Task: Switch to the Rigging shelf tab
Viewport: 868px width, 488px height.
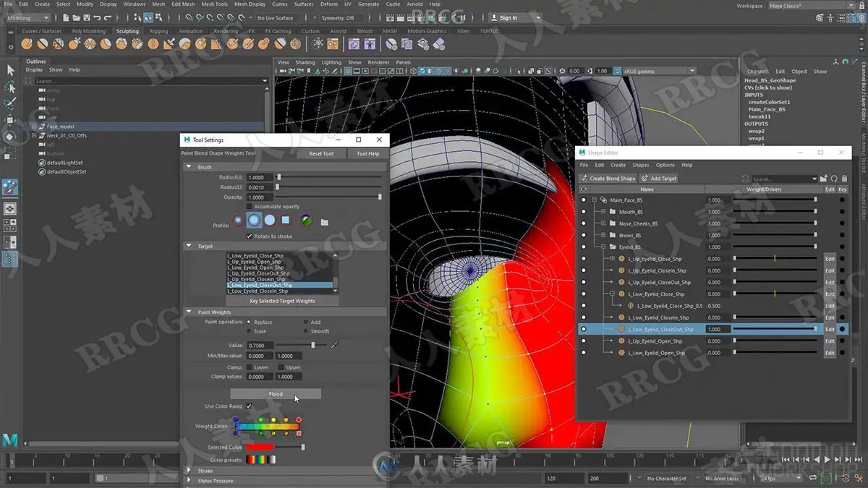Action: tap(158, 31)
